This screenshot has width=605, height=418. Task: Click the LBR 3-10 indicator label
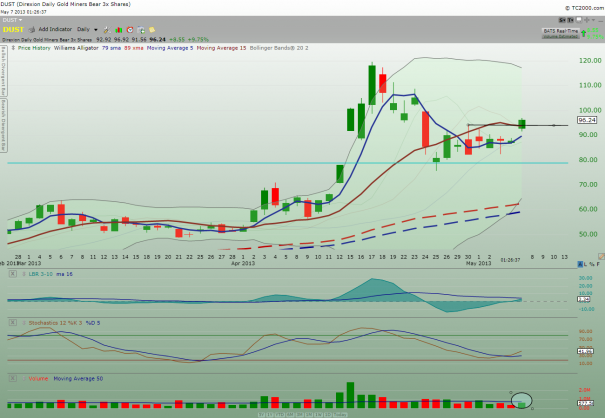41,274
